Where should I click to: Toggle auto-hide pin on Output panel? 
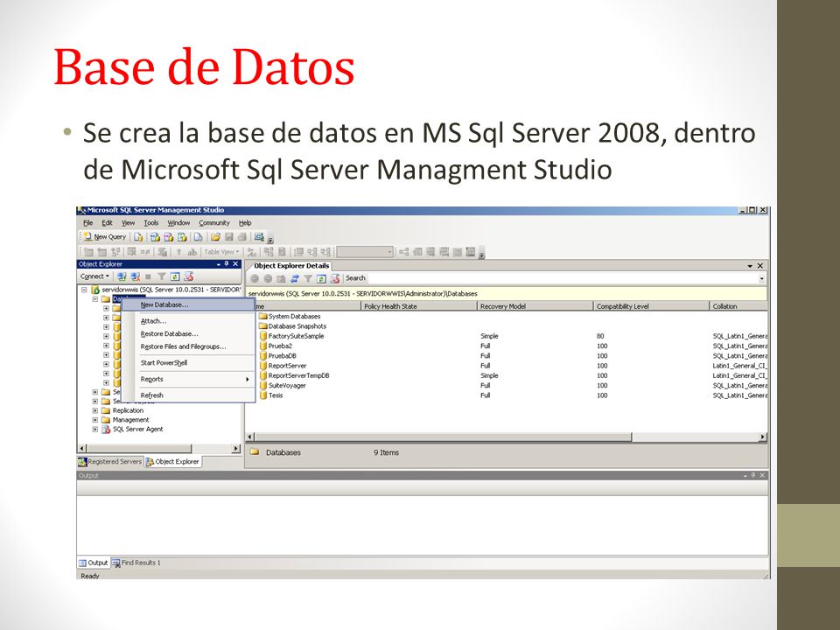pos(753,476)
